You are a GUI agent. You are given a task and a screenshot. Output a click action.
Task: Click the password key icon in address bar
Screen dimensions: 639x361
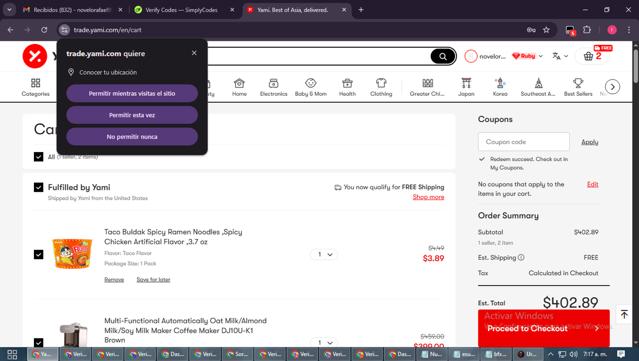point(531,30)
